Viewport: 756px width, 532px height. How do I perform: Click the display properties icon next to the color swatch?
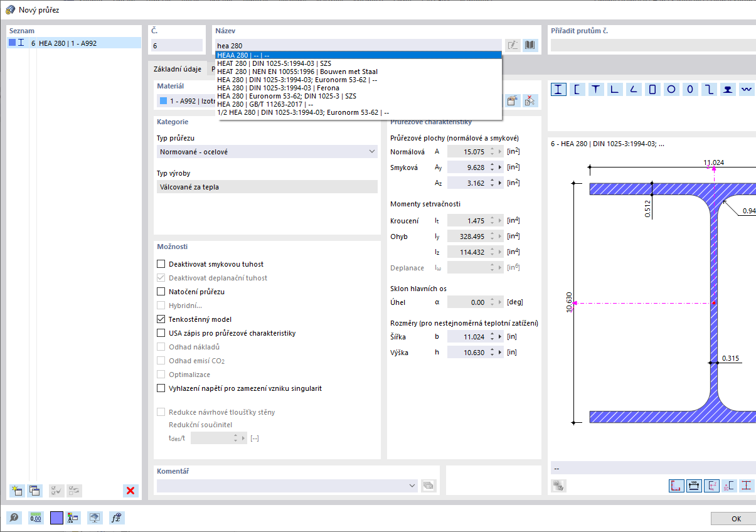click(x=73, y=518)
